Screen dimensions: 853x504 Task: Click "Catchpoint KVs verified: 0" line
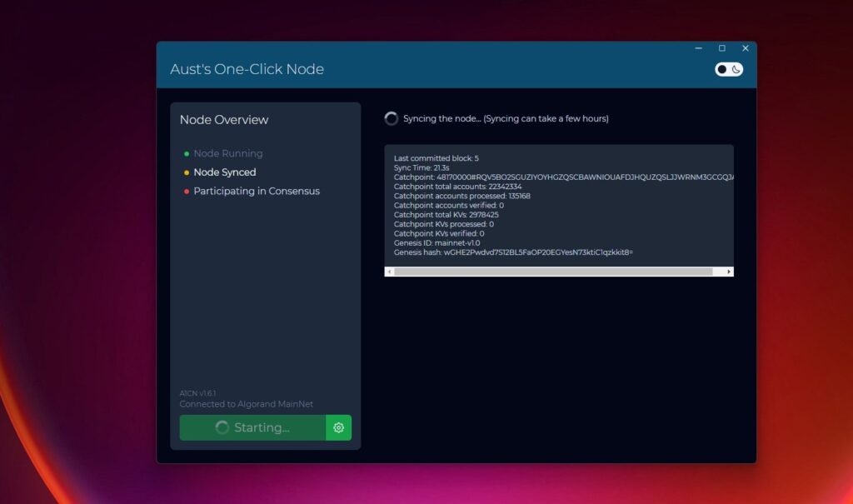(x=439, y=233)
